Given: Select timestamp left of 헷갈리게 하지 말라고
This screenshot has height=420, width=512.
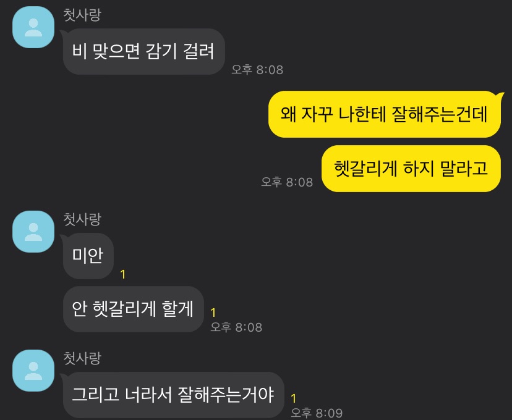Looking at the screenshot, I should tap(287, 182).
